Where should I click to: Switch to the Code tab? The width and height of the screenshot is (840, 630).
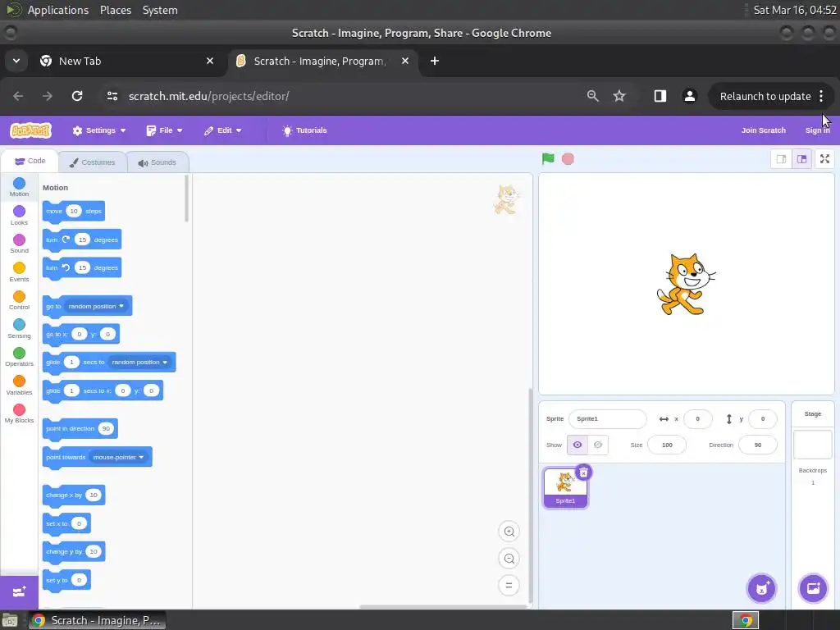tap(30, 161)
